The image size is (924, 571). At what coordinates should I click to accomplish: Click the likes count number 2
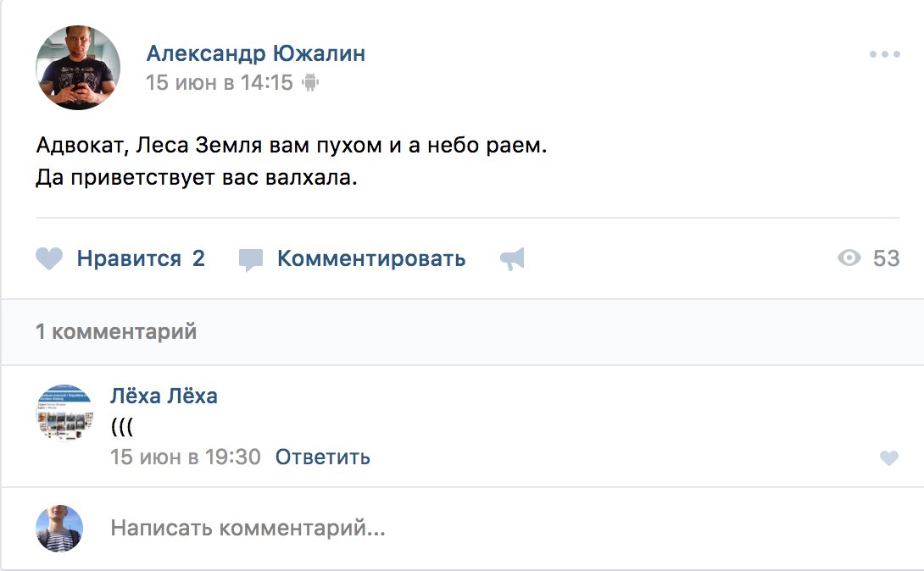click(198, 258)
